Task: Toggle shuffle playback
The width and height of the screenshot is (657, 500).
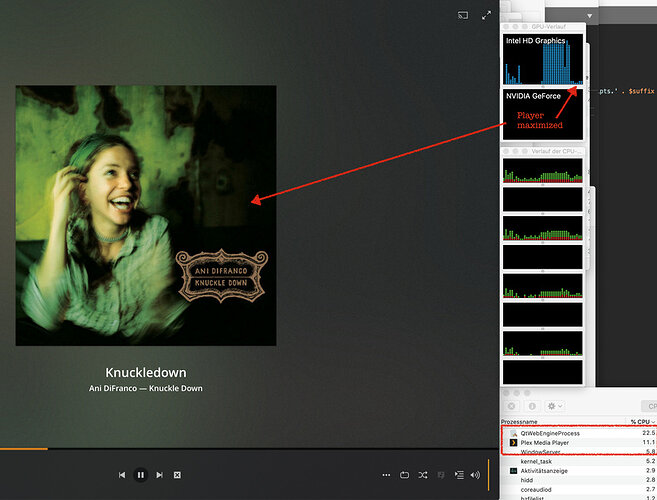Action: pos(423,475)
